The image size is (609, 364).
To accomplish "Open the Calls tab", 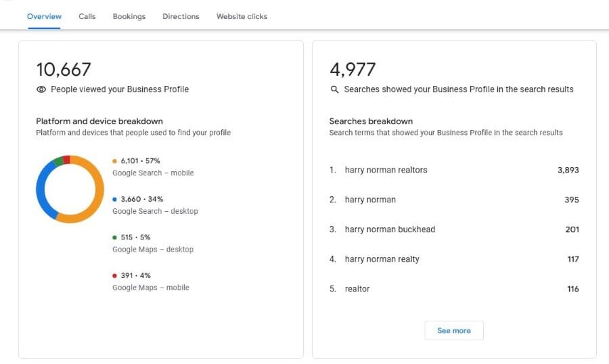I will (87, 16).
